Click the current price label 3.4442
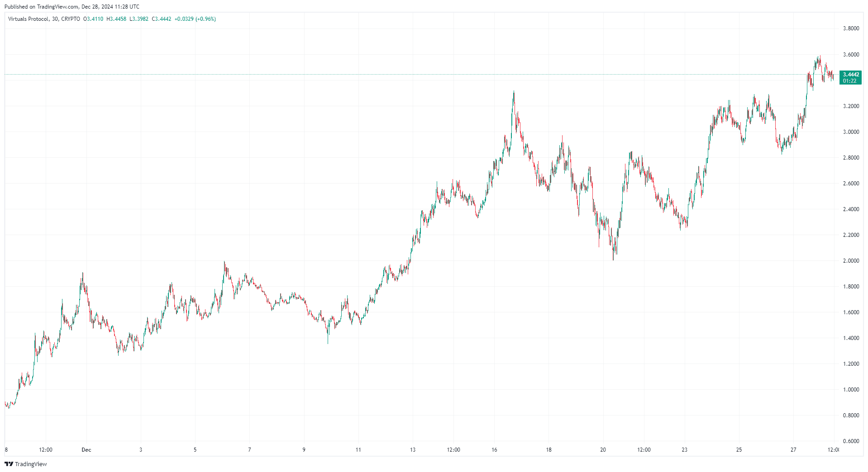This screenshot has width=868, height=472. 851,75
